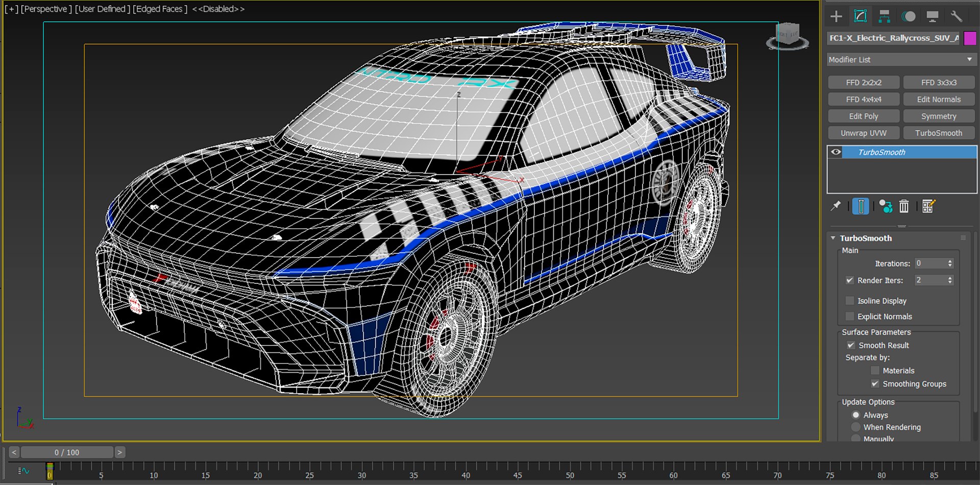Select the Always update option
This screenshot has width=980, height=485.
click(856, 415)
